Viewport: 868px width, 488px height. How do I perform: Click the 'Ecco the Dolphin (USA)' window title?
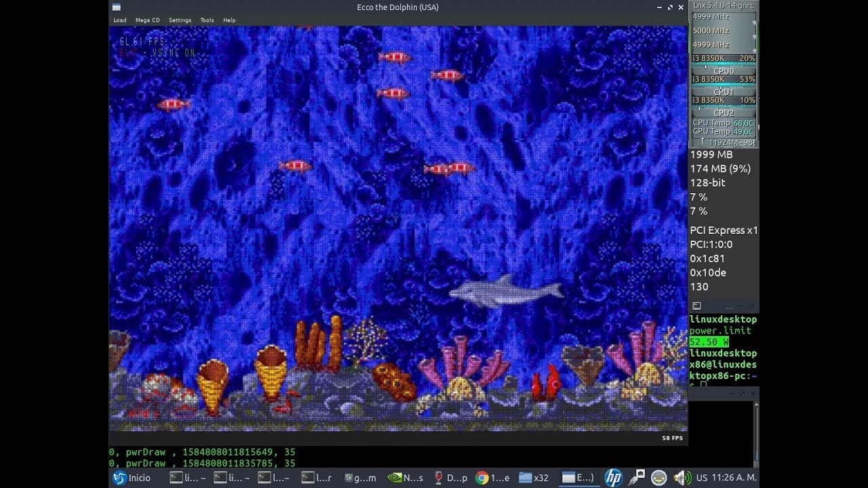point(398,7)
